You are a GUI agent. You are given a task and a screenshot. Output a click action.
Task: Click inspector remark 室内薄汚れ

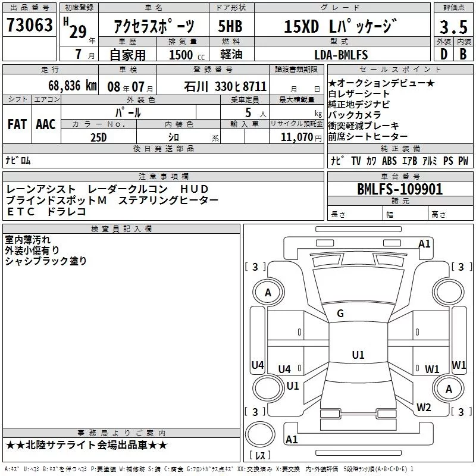[x=27, y=240]
